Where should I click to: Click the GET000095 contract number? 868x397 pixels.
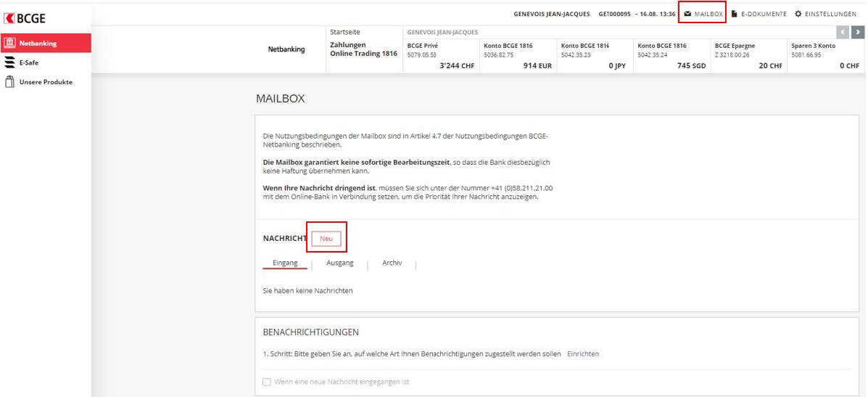[614, 14]
